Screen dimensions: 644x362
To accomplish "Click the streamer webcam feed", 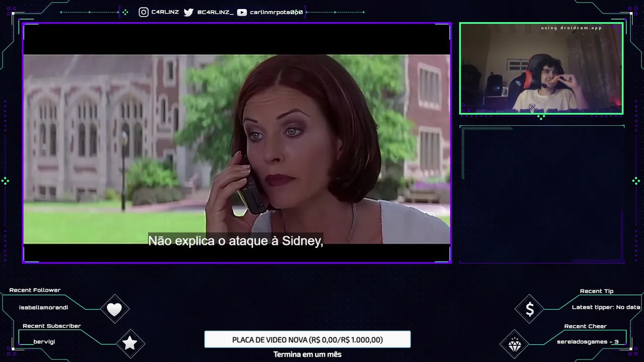I will point(541,68).
